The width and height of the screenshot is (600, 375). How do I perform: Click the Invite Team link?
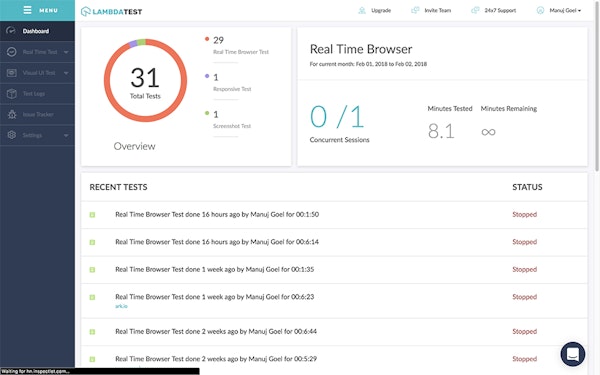point(437,10)
